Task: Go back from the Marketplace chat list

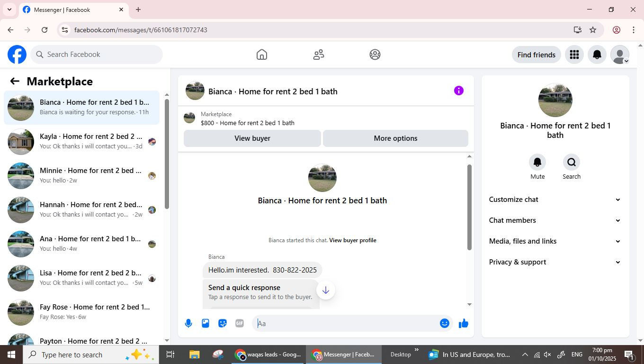Action: pyautogui.click(x=15, y=81)
